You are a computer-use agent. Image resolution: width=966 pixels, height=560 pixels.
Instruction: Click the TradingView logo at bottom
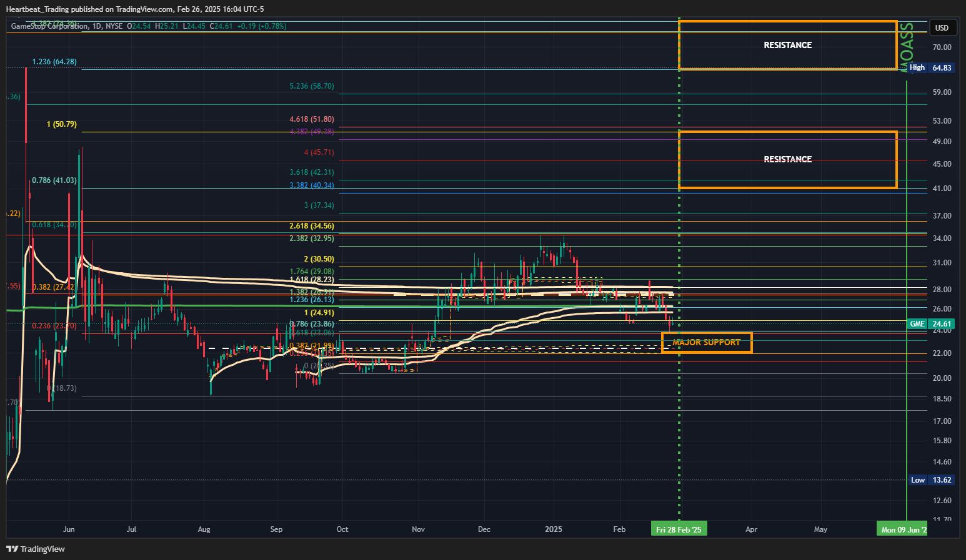click(x=36, y=549)
